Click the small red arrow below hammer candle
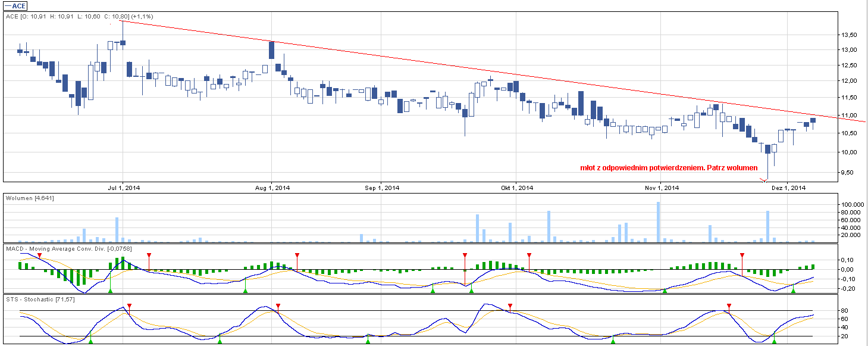868x346 pixels. (764, 180)
